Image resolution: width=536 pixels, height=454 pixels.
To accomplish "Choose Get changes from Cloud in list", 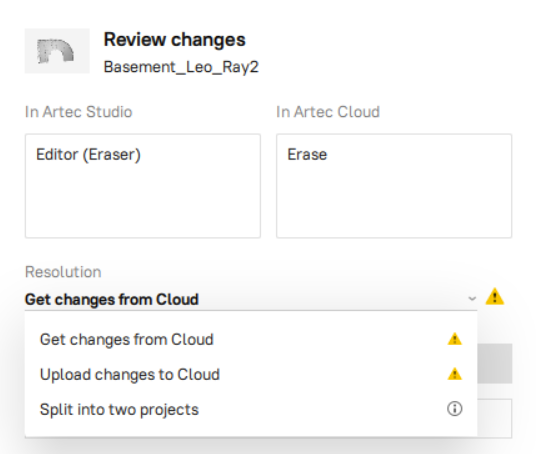I will pos(251,339).
